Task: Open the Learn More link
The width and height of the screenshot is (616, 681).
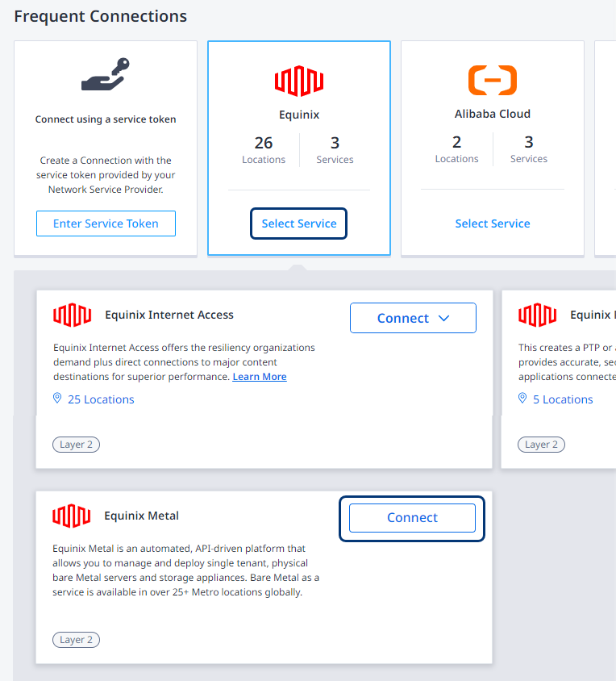Action: (260, 377)
